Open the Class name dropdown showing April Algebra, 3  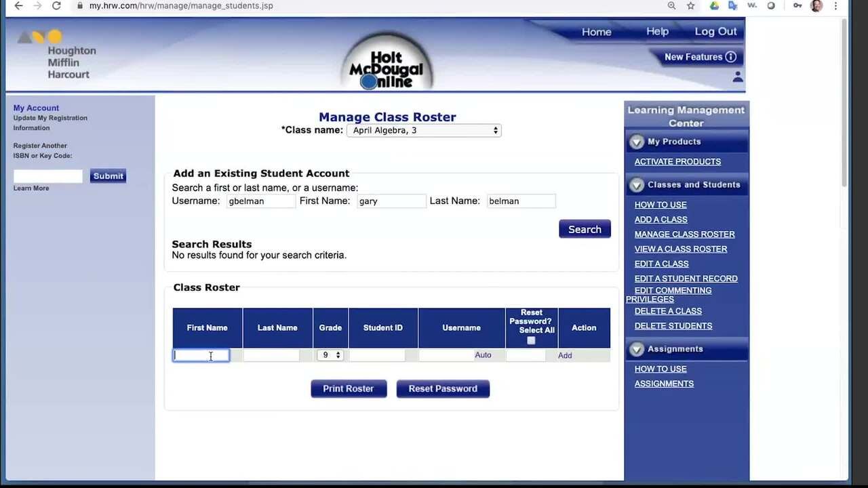(x=423, y=130)
